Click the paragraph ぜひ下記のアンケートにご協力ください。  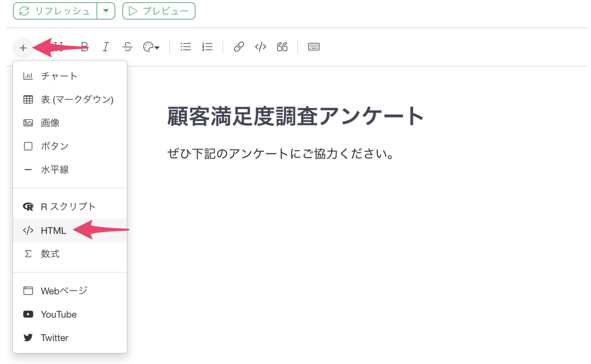(280, 154)
